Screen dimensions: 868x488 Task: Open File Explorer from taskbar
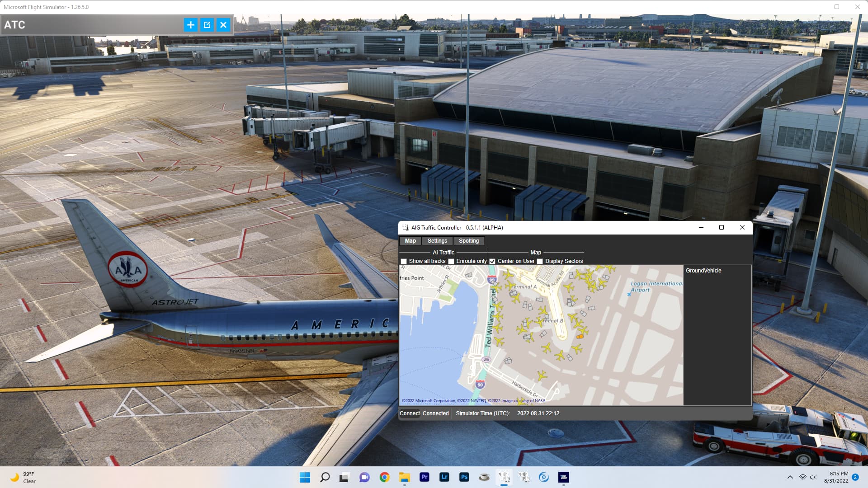coord(404,477)
